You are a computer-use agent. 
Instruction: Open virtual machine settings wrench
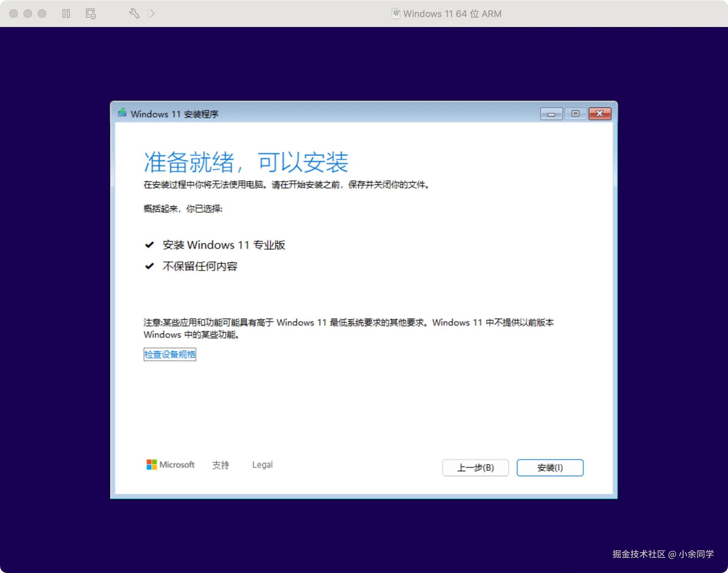(x=134, y=14)
